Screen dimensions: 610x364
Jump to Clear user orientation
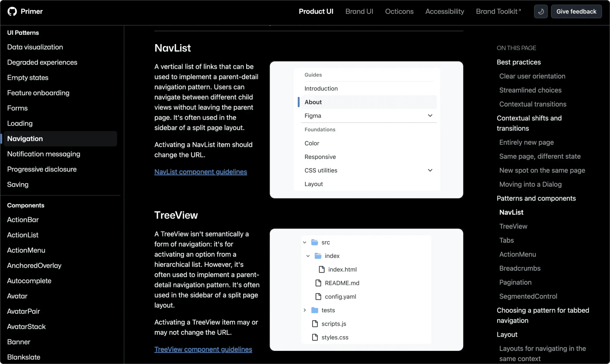(x=532, y=76)
